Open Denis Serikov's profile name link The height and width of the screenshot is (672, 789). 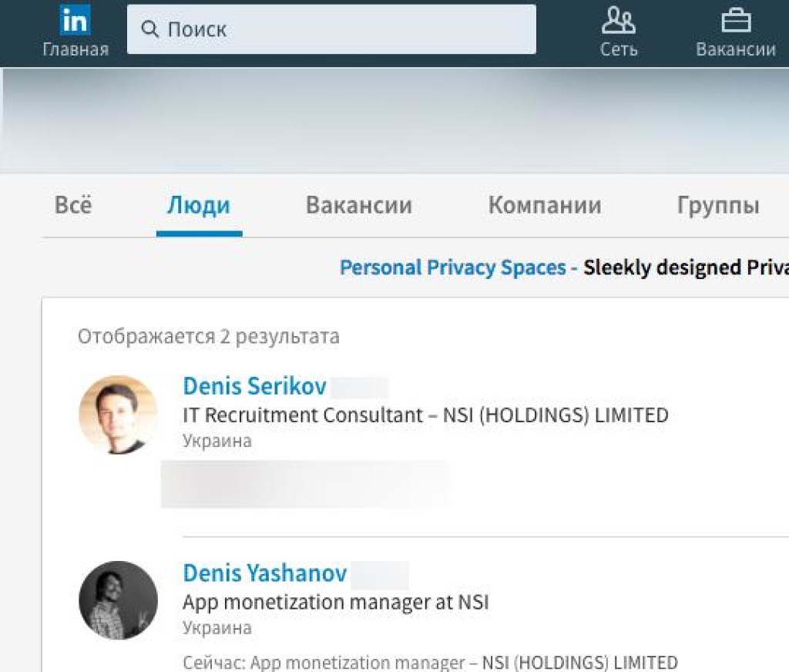254,386
